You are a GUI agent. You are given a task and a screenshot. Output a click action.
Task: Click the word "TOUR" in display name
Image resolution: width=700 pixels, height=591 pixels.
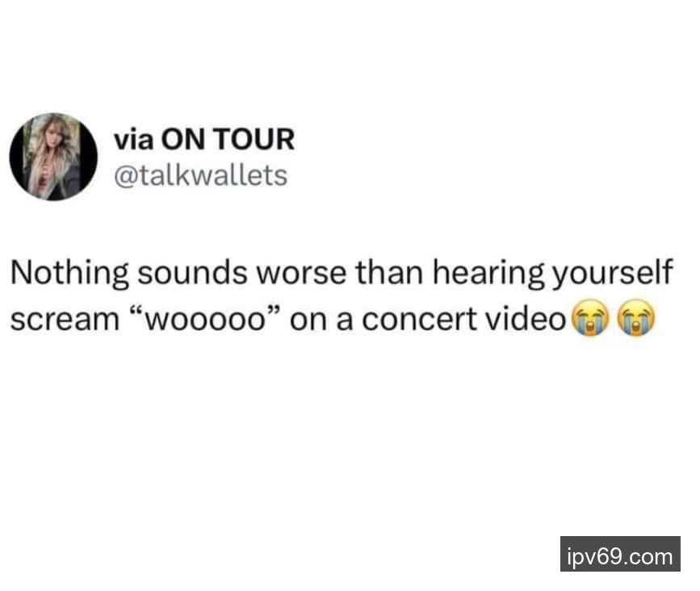click(x=254, y=139)
